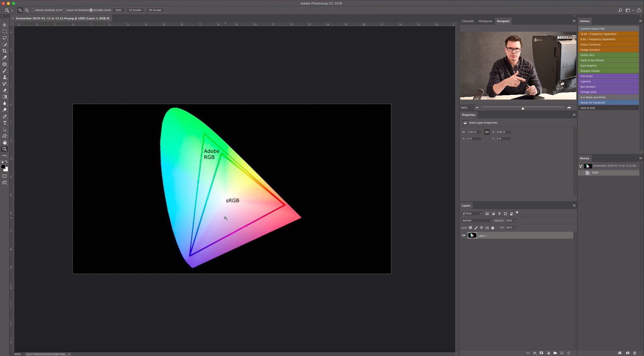Select the Move tool
Viewport: 644px width, 356px height.
5,25
